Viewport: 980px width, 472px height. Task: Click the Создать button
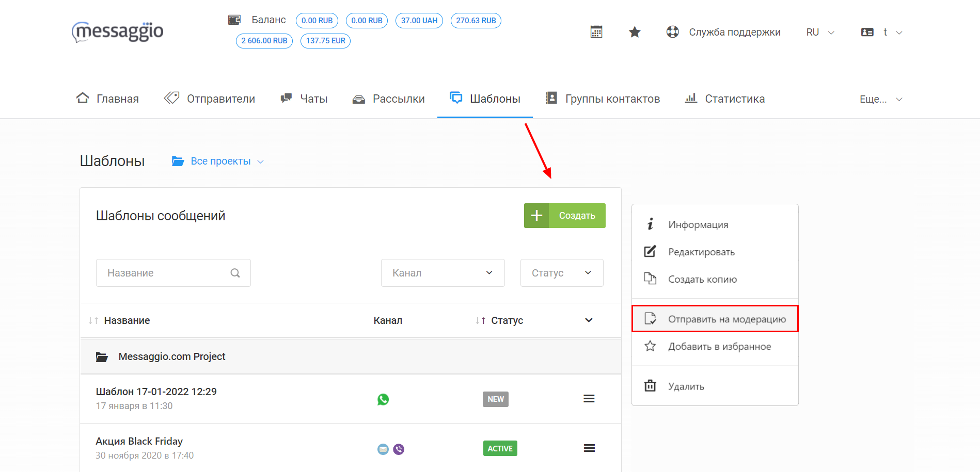tap(565, 216)
